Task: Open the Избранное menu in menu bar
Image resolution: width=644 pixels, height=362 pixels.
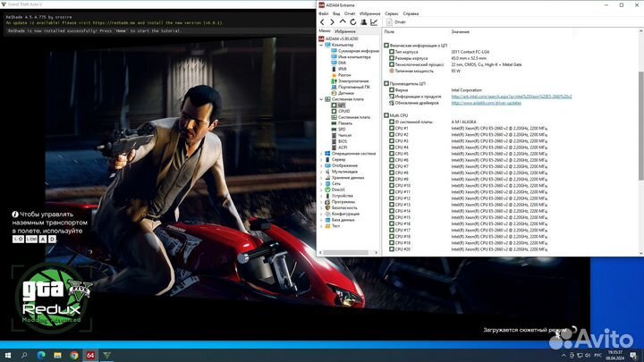Action: (x=369, y=13)
